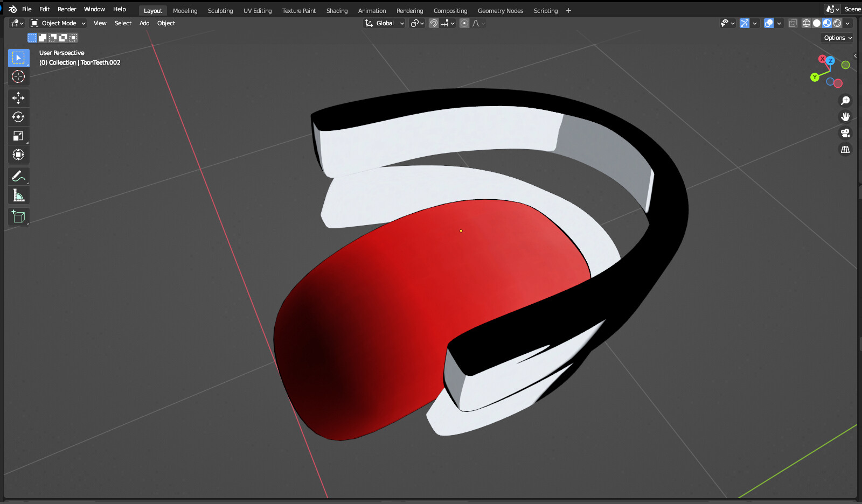The image size is (862, 504).
Task: Open the Render menu
Action: tap(67, 9)
